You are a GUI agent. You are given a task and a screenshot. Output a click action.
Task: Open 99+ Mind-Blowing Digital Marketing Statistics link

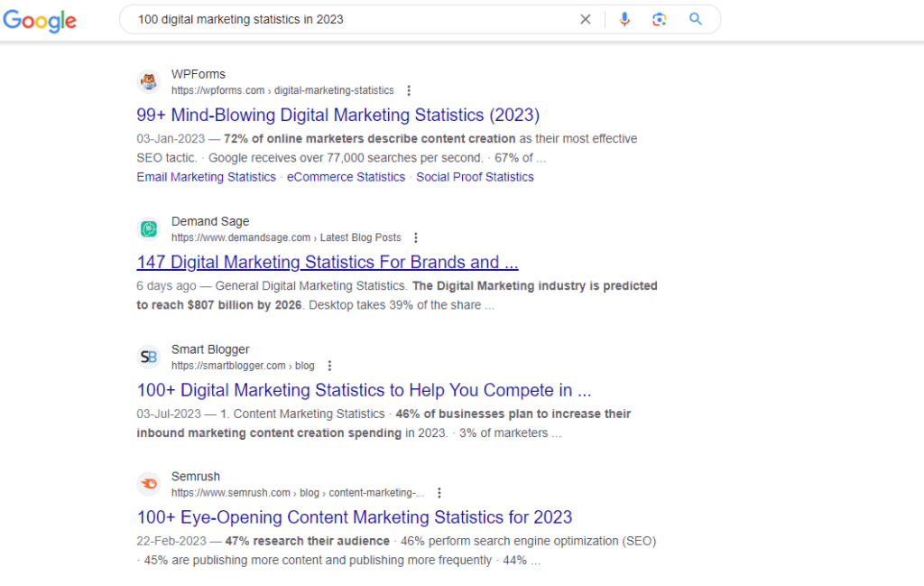point(337,115)
